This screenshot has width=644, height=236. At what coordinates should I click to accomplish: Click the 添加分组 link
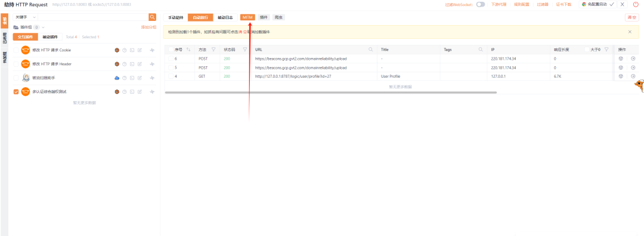click(148, 27)
